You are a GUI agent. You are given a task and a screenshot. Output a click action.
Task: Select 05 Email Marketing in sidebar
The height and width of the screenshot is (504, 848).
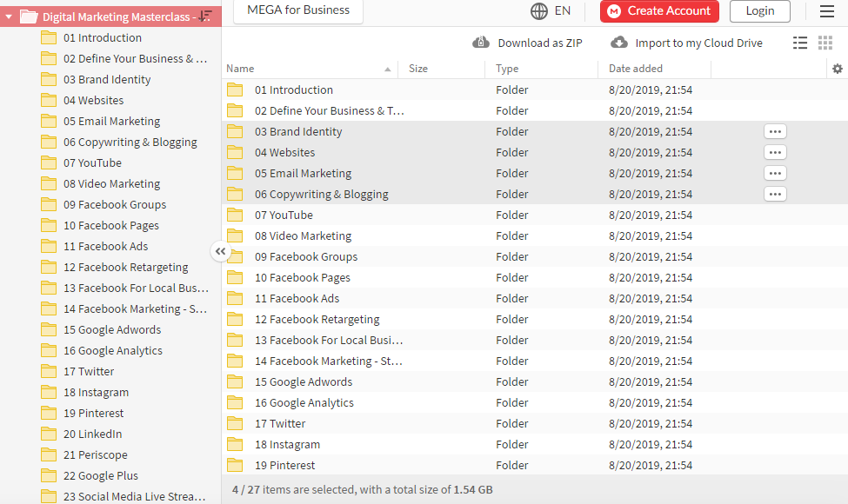(x=110, y=121)
